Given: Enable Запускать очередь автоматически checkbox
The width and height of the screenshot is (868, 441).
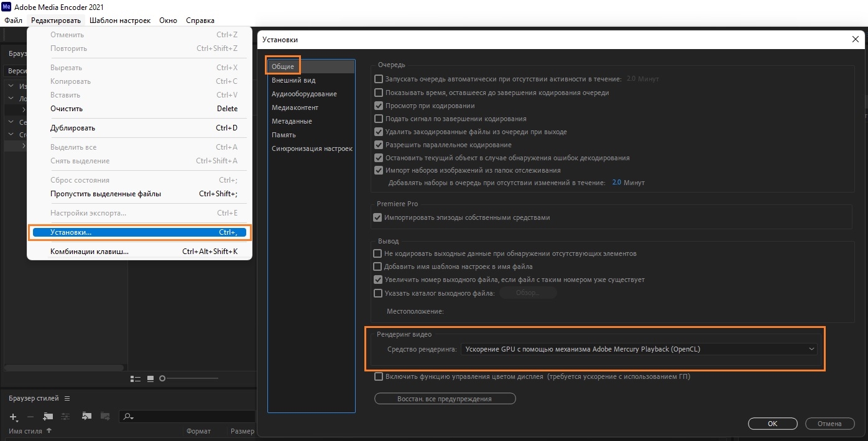Looking at the screenshot, I should pos(378,79).
